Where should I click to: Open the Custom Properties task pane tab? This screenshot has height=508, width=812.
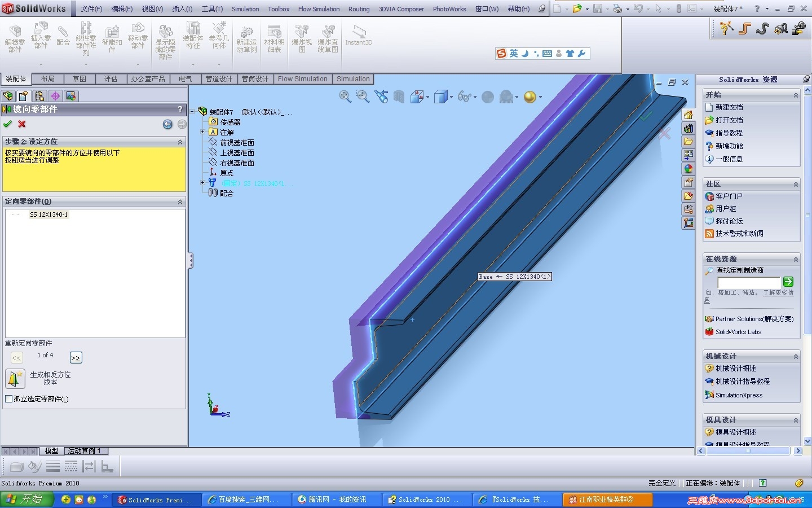689,182
